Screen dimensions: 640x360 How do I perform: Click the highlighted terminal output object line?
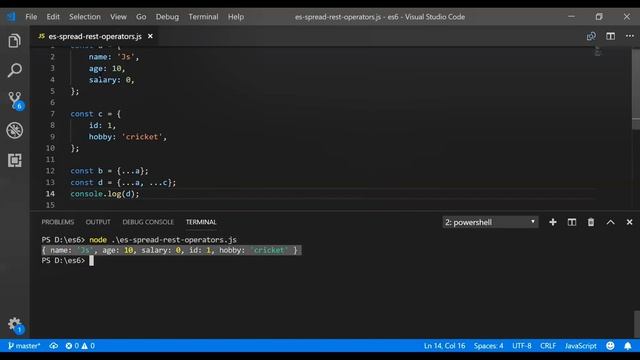(x=171, y=250)
